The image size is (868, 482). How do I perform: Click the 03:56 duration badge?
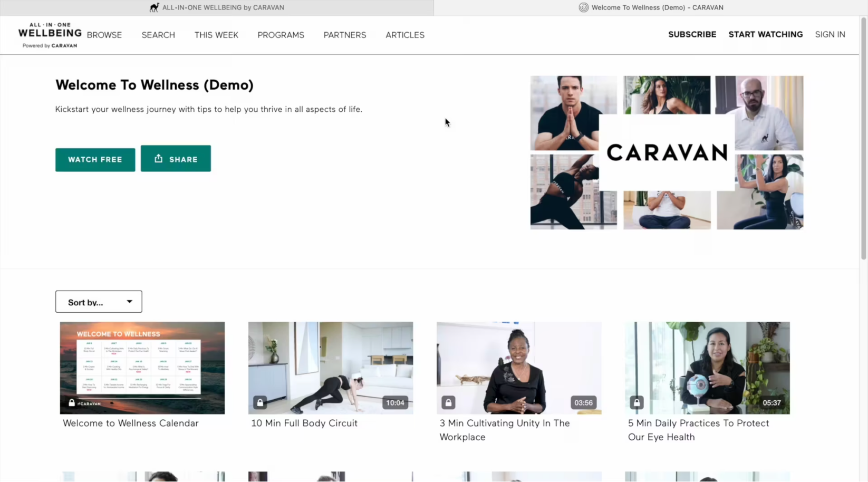583,402
